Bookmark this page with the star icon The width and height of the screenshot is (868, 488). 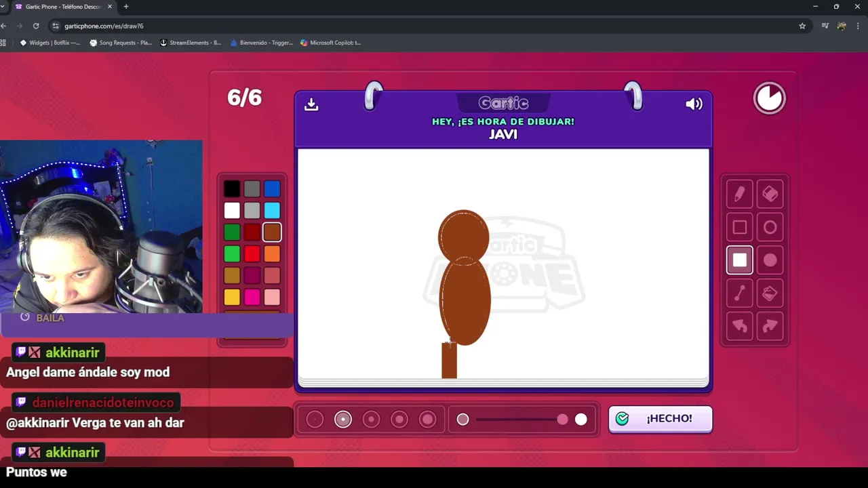pyautogui.click(x=802, y=26)
